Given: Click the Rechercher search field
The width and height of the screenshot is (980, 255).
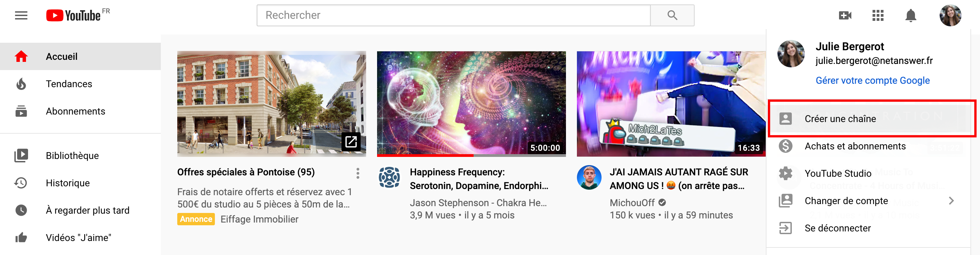Looking at the screenshot, I should coord(453,16).
